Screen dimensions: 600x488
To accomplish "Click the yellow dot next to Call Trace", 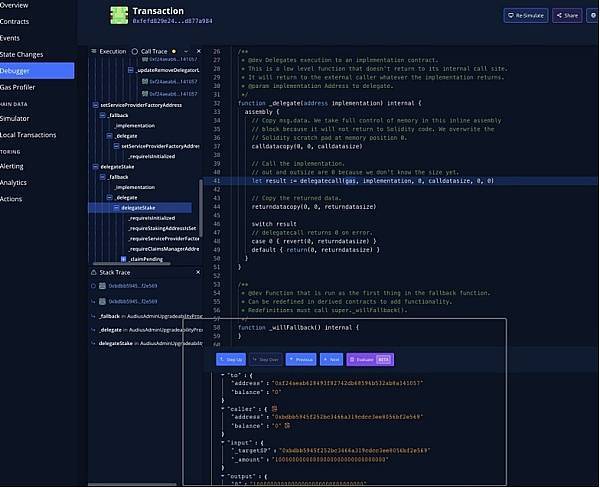I will (174, 51).
